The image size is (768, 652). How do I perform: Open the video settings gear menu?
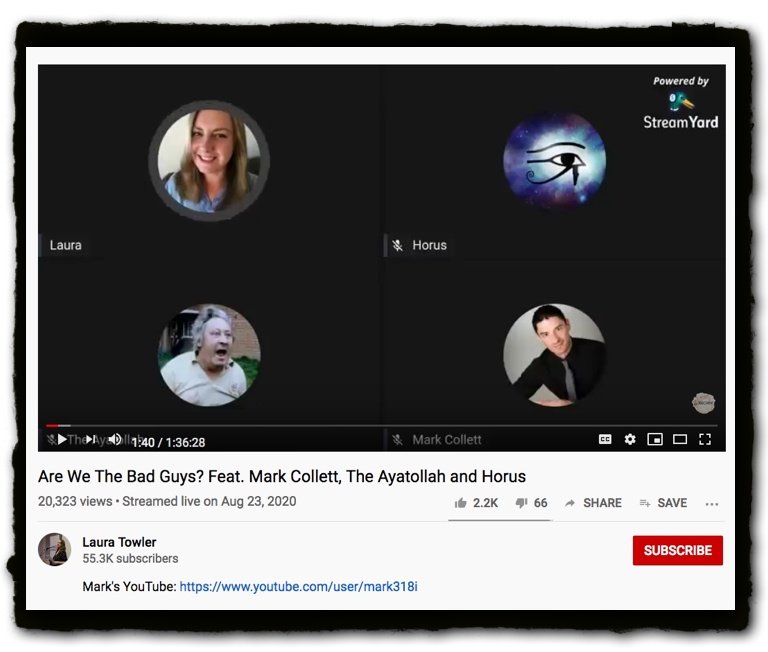point(630,439)
